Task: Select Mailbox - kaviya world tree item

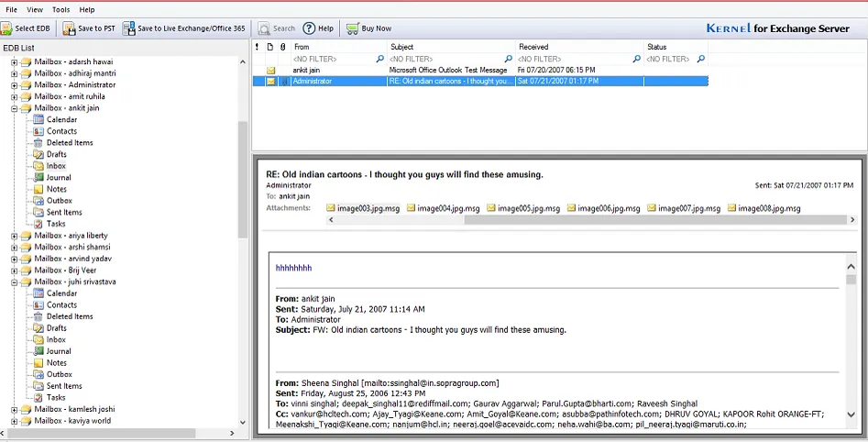Action: [x=72, y=421]
